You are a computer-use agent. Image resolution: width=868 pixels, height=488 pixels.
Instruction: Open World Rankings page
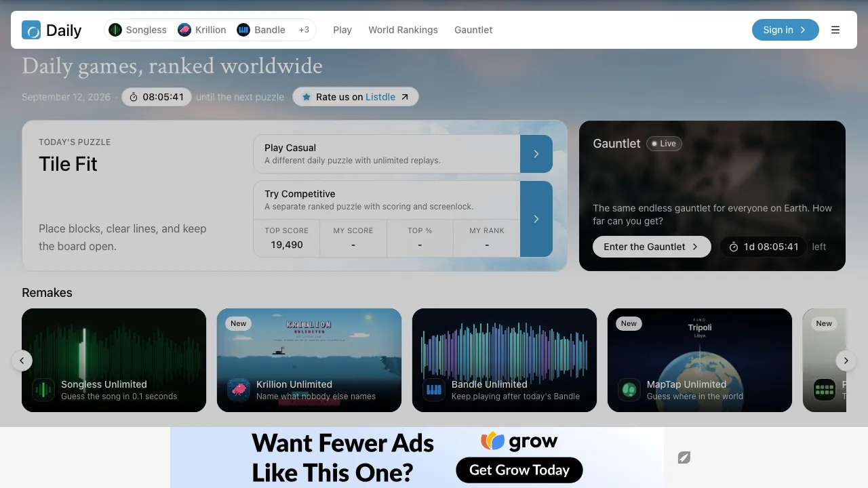pyautogui.click(x=403, y=30)
